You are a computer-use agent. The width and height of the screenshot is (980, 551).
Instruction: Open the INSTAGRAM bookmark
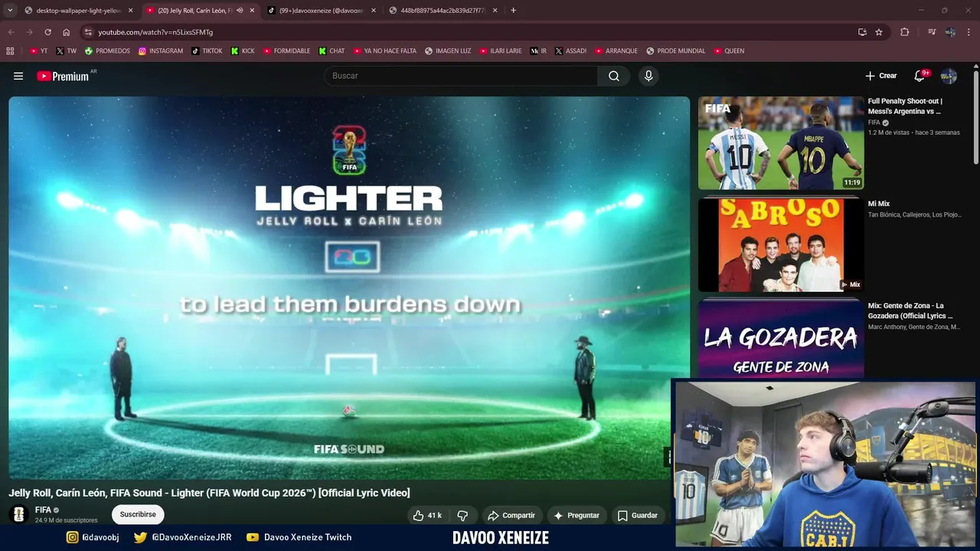coord(161,51)
